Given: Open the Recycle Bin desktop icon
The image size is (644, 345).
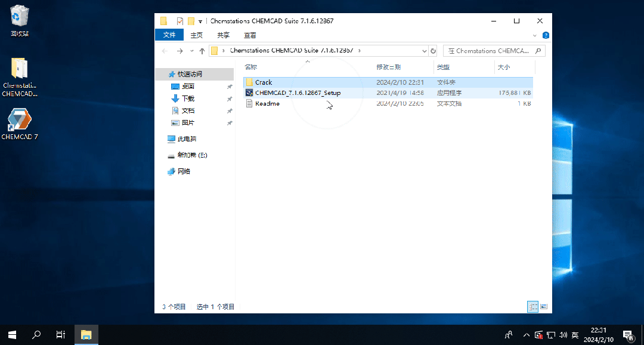Looking at the screenshot, I should coord(19,20).
